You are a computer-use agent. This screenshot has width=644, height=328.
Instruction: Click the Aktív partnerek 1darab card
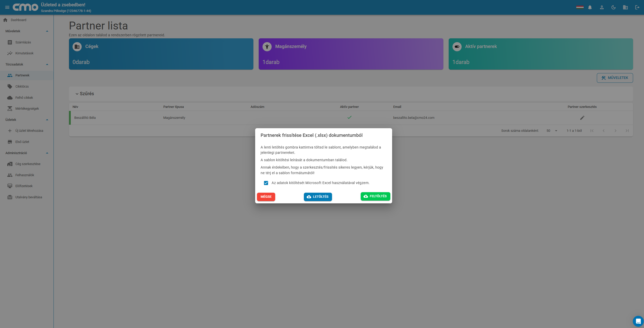pos(541,54)
